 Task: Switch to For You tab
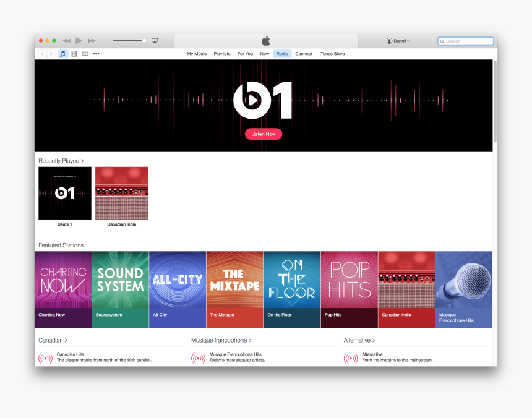coord(245,54)
